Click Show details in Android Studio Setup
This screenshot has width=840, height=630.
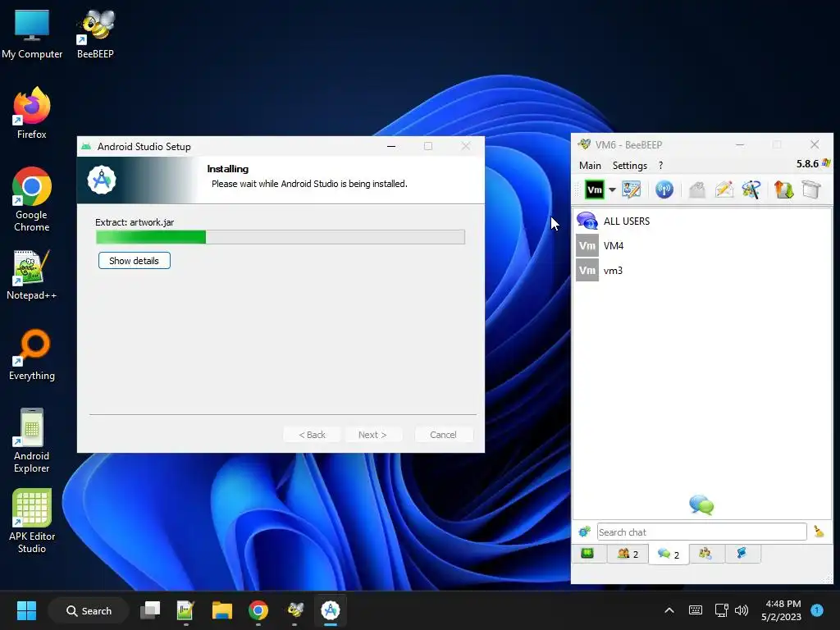[x=134, y=261]
